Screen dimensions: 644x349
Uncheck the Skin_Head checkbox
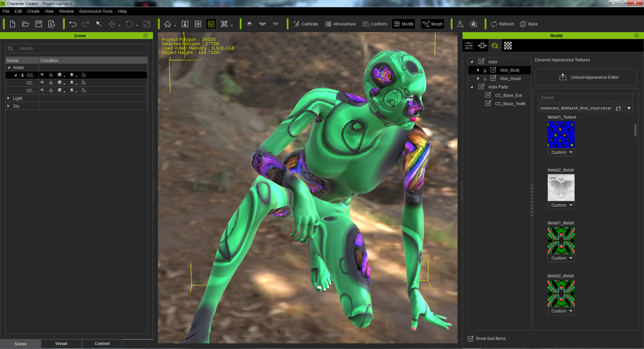(493, 78)
